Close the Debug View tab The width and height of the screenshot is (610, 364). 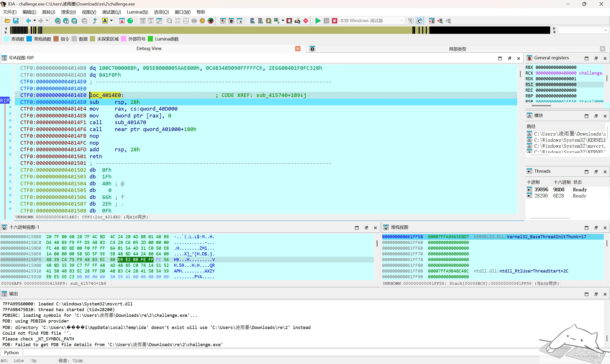tap(298, 49)
